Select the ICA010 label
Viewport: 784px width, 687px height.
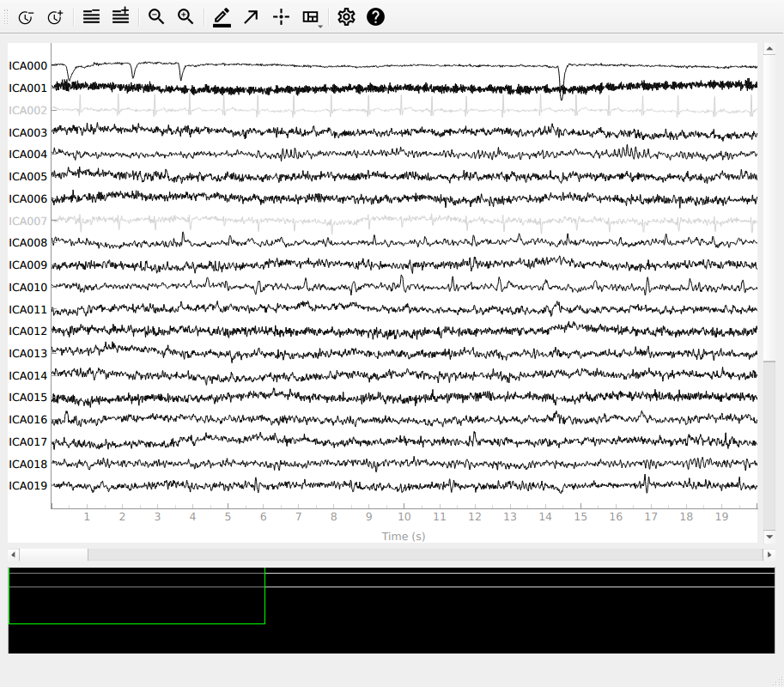(28, 288)
